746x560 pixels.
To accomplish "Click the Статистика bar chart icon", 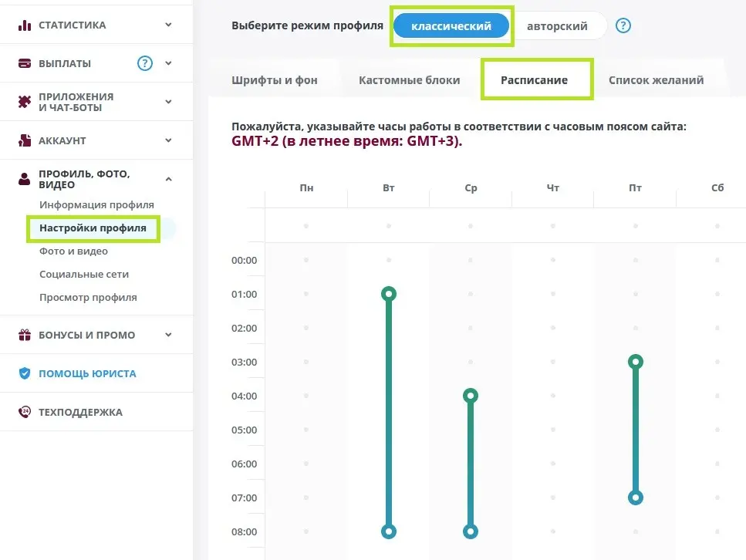I will point(24,25).
